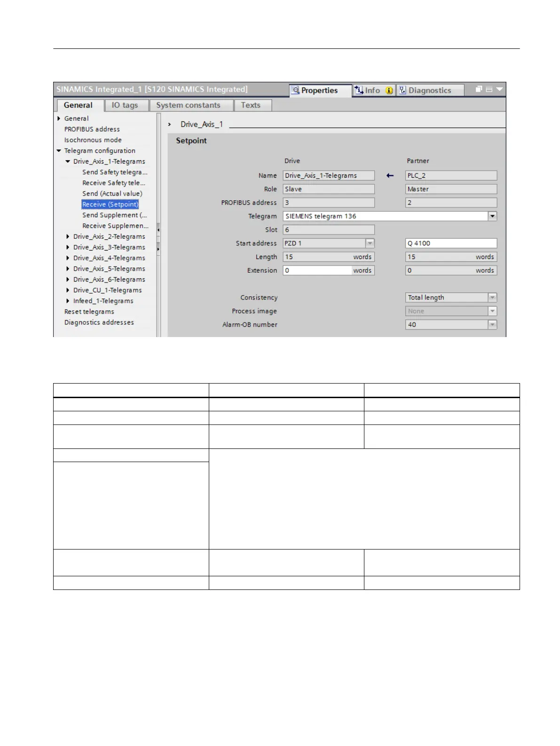Screen dimensions: 560x746
Task: Select Diagnostics addresses in the tree
Action: [99, 323]
